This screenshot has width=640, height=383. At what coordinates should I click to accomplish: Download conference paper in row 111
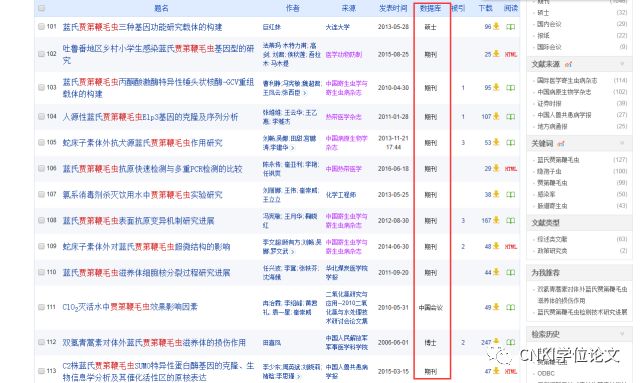496,307
